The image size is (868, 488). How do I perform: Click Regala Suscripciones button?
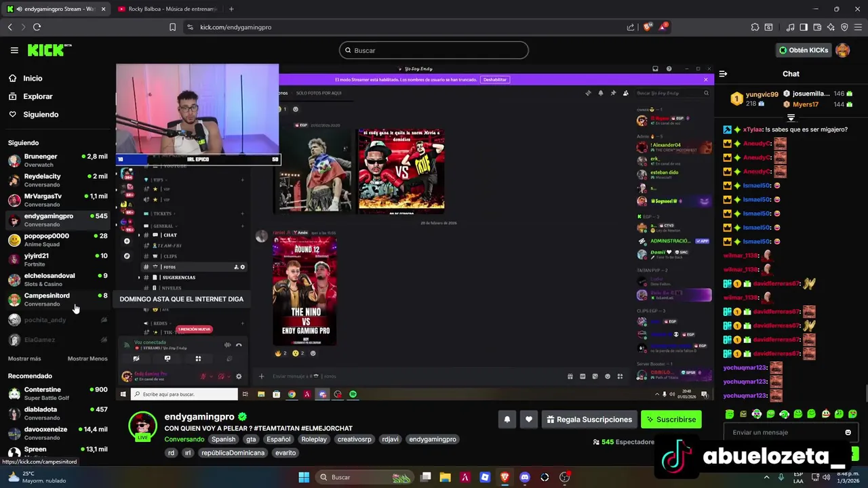[x=589, y=420]
